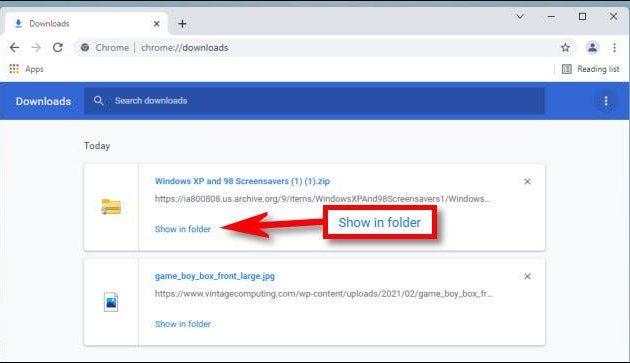This screenshot has height=363, width=630.
Task: Remove the Windows XP Screensavers zip entry
Action: coord(527,182)
